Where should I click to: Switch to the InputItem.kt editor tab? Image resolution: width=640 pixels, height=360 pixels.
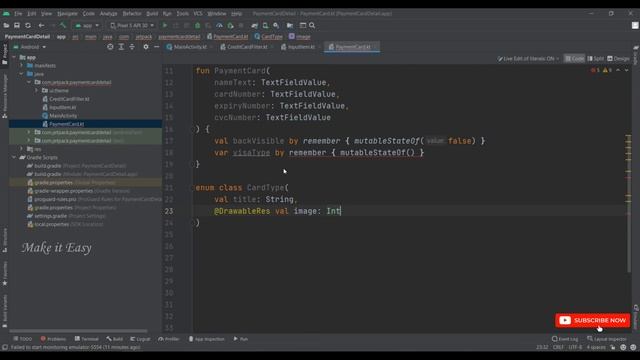pyautogui.click(x=300, y=47)
